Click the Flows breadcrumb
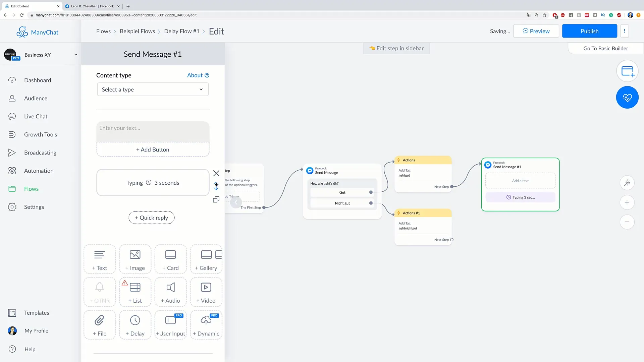Screen dimensions: 644x362 click(x=103, y=31)
